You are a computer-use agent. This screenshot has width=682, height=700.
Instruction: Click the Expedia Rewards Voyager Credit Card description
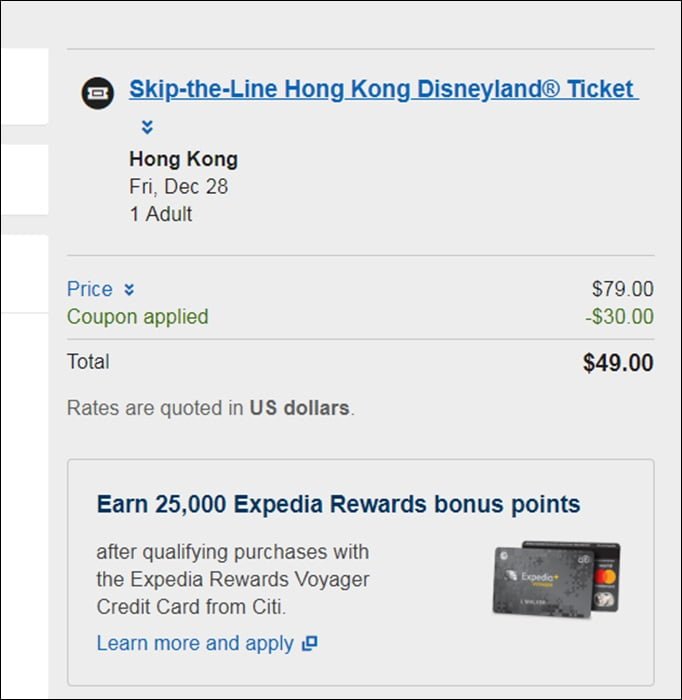tap(233, 579)
